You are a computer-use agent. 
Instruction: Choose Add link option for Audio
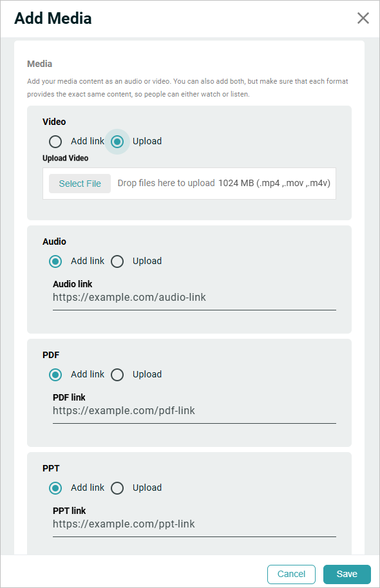[x=55, y=261]
